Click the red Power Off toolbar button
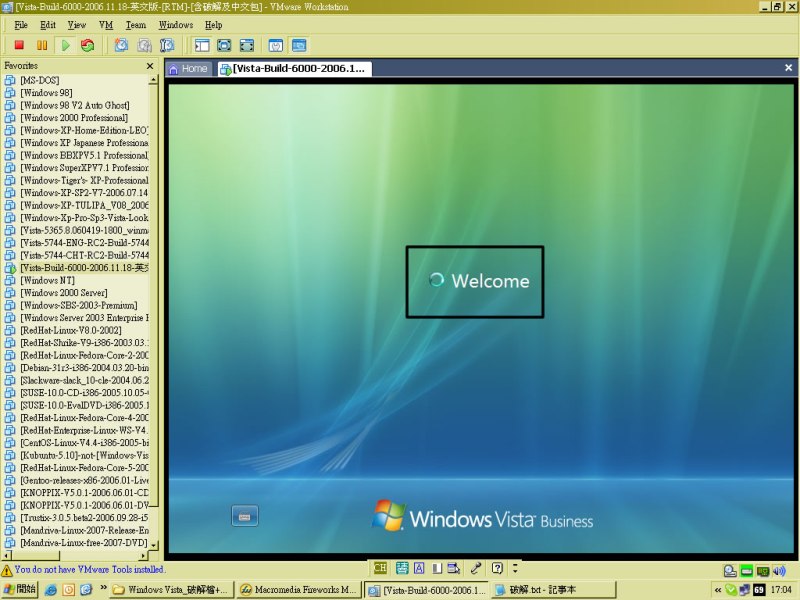The image size is (800, 600). [x=19, y=45]
